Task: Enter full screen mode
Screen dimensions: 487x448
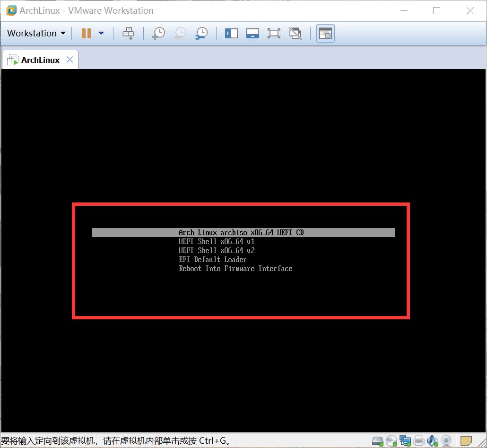Action: pyautogui.click(x=274, y=33)
